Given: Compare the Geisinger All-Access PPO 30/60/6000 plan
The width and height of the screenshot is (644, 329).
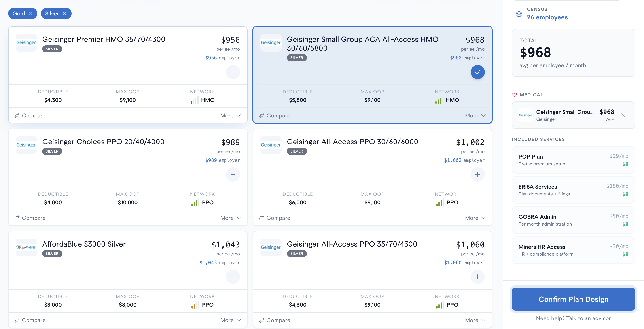Looking at the screenshot, I should [x=275, y=218].
